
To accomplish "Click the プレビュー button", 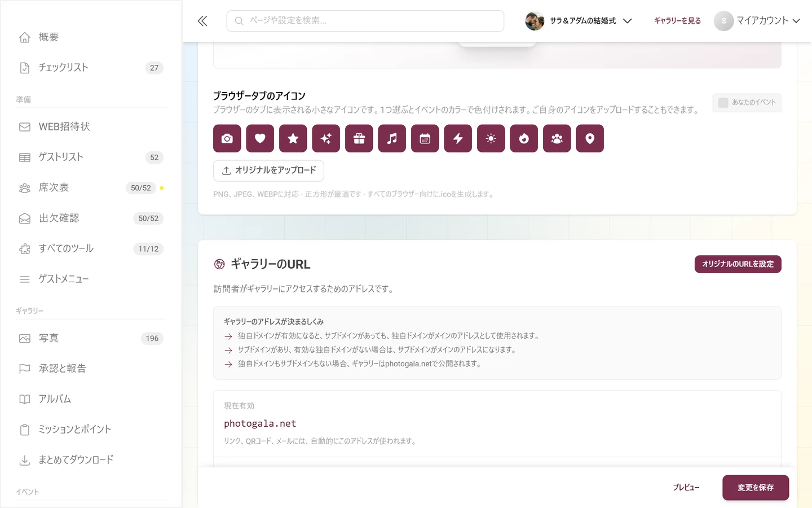I will pos(686,488).
